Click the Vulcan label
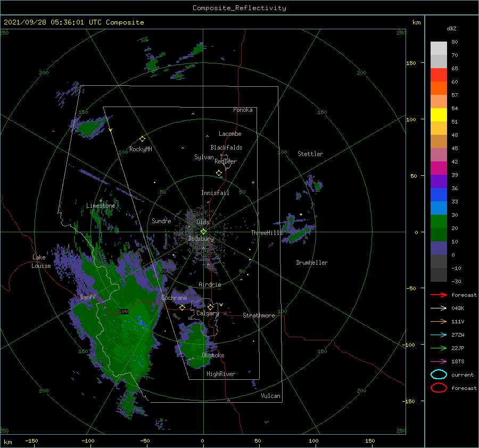Image resolution: width=479 pixels, height=448 pixels. (x=270, y=396)
